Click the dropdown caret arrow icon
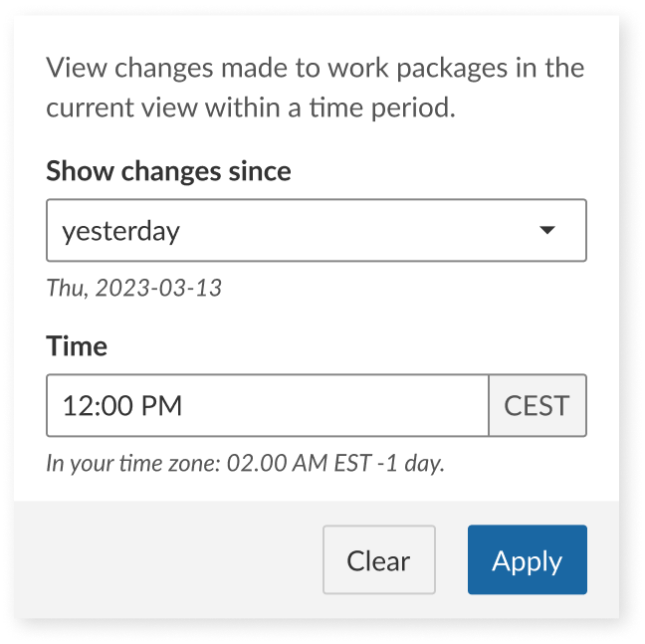Image resolution: width=645 pixels, height=644 pixels. [x=546, y=231]
